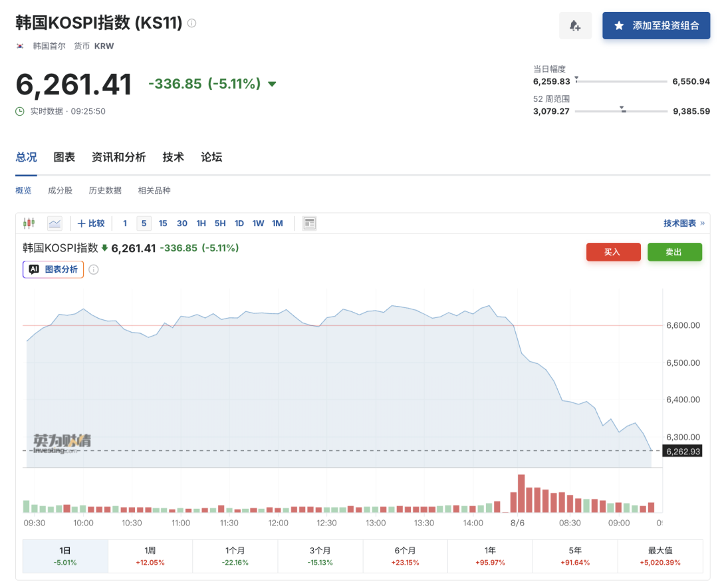718x588 pixels.
Task: Open the 比较 compare option
Action: [91, 223]
